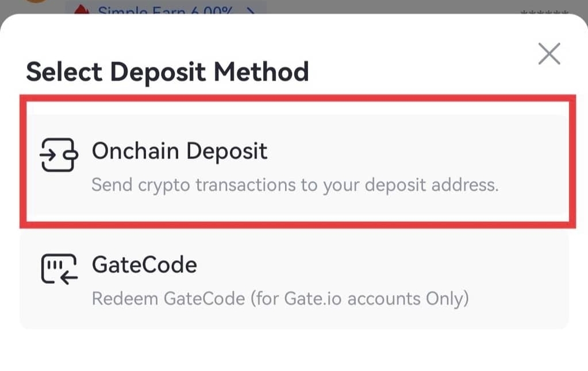Select the Onchain Deposit label
The image size is (588, 371).
coord(179,151)
